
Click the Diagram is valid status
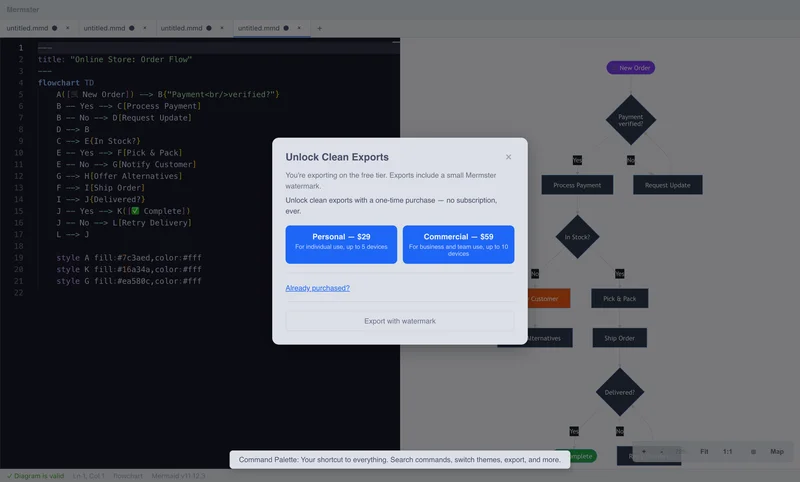35,476
